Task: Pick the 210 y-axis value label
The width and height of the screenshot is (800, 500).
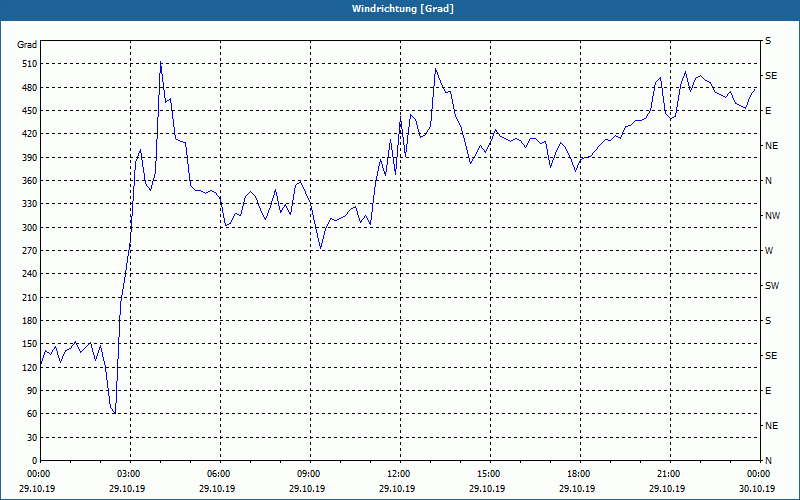Action: point(31,297)
